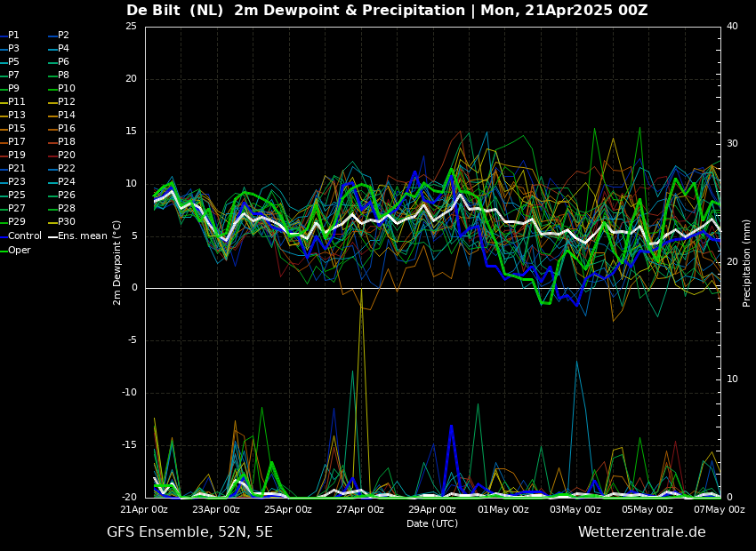Select the P19 legend label
This screenshot has width=756, height=551.
(x=13, y=156)
